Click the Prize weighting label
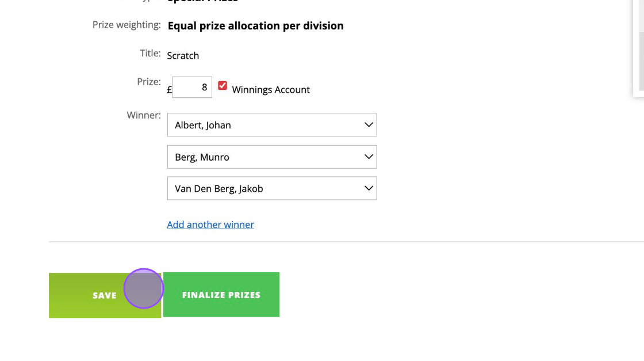The width and height of the screenshot is (644, 361). pyautogui.click(x=126, y=25)
